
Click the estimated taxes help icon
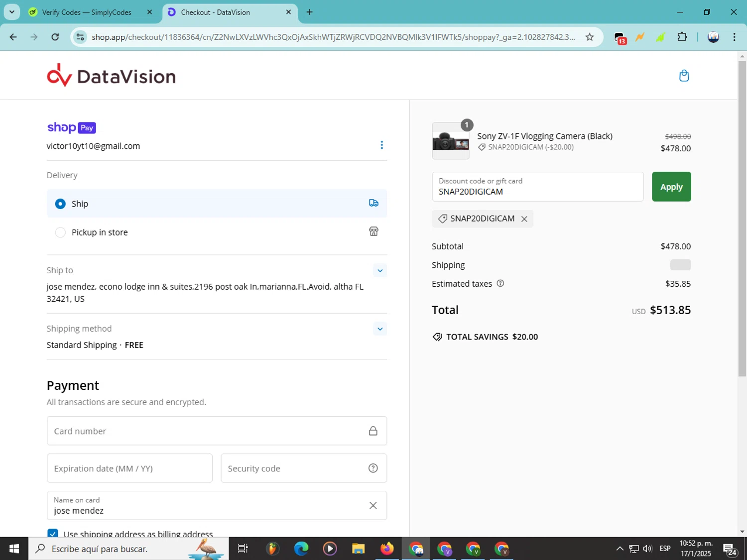point(500,284)
